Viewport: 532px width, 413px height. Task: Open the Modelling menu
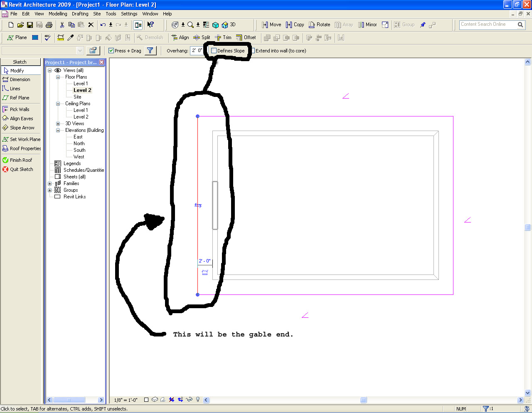(58, 14)
